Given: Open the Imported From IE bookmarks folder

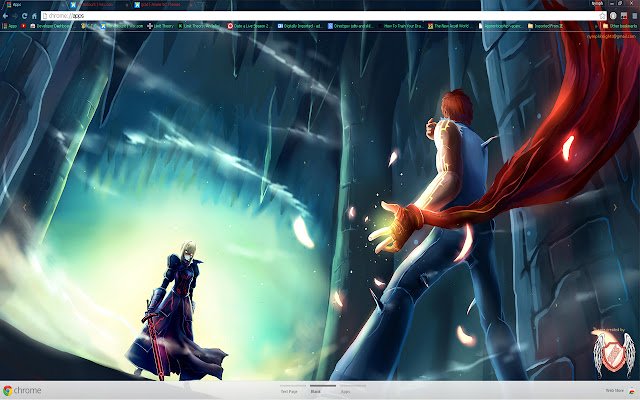Looking at the screenshot, I should (x=545, y=26).
